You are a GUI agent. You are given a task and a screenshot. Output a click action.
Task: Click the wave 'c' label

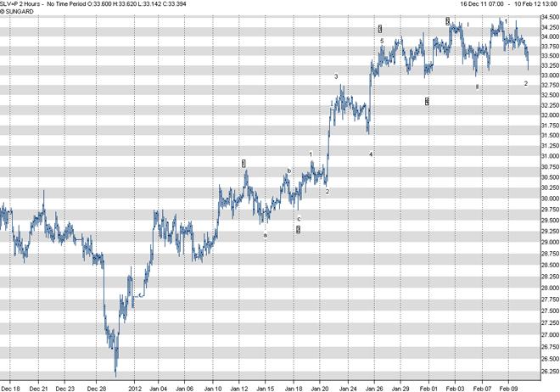click(x=299, y=218)
